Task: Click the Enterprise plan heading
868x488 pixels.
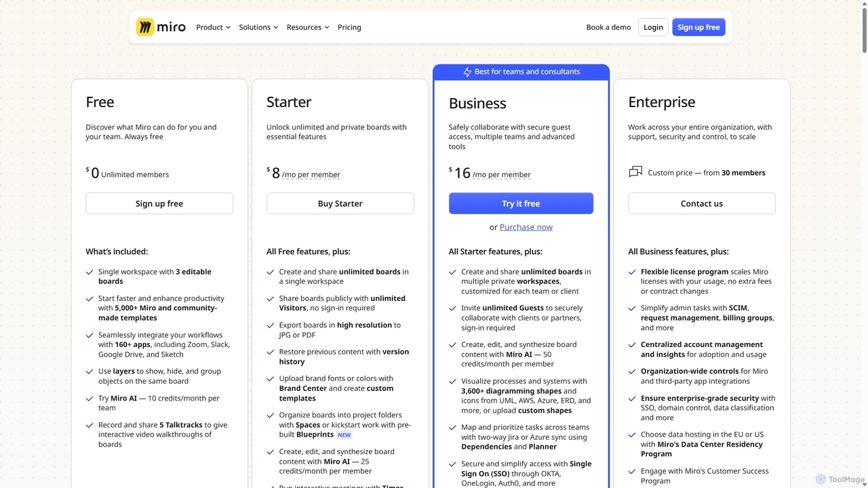Action: tap(661, 102)
